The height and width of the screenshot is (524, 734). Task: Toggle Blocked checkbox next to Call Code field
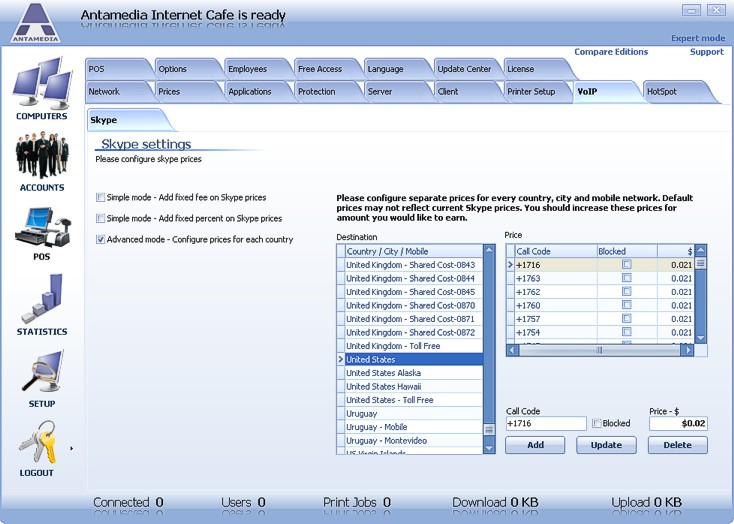click(596, 423)
